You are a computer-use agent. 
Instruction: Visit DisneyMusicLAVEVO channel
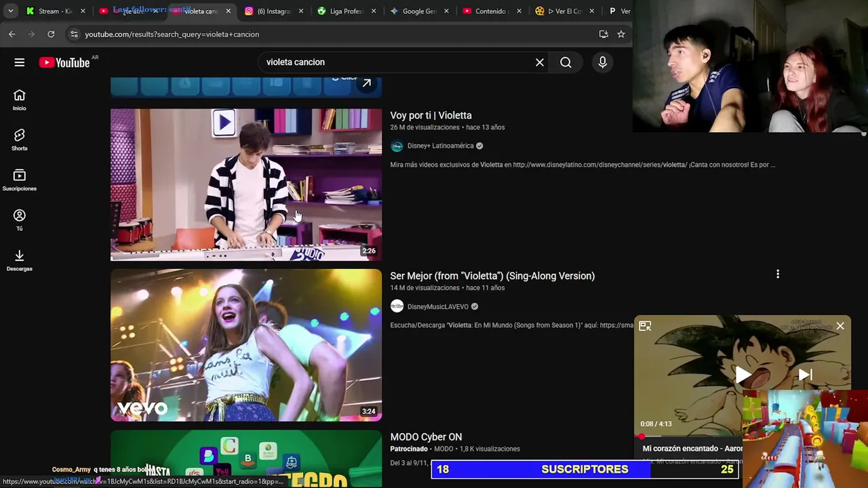(437, 306)
